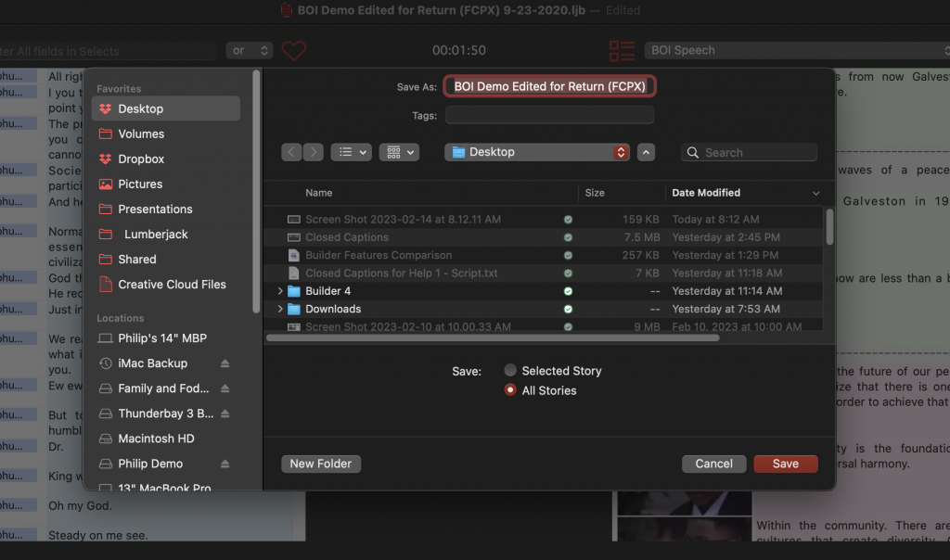Click inside the Tags input field
The image size is (950, 560).
(x=549, y=115)
